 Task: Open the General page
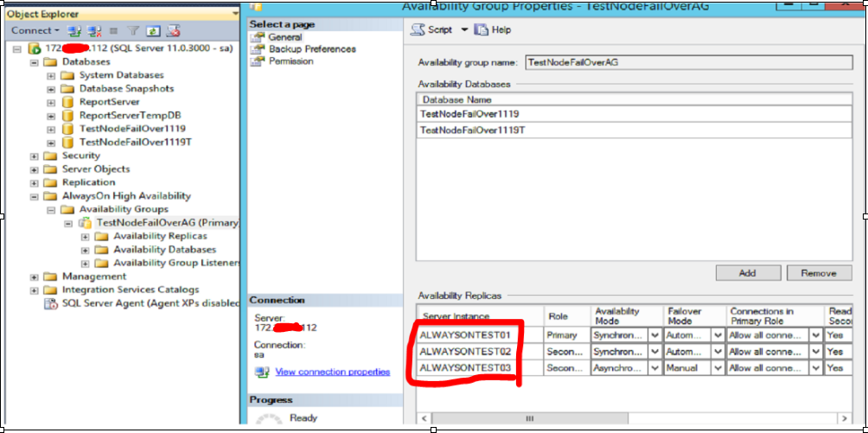pos(285,37)
